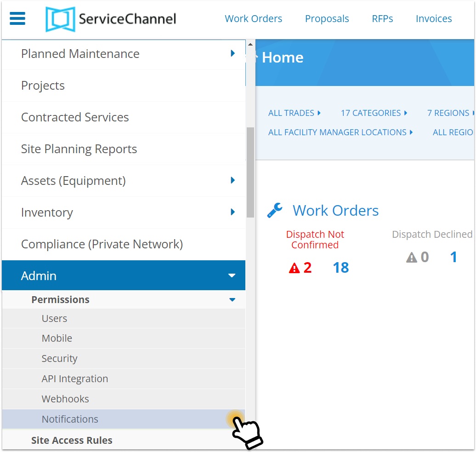Expand the Assets (Equipment) arrow
This screenshot has height=453, width=476.
[233, 180]
